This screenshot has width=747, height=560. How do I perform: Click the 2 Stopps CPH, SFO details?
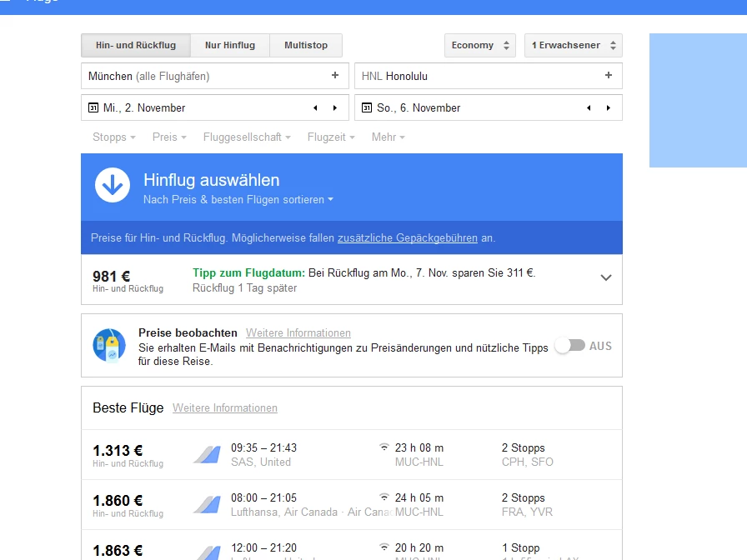click(x=528, y=455)
